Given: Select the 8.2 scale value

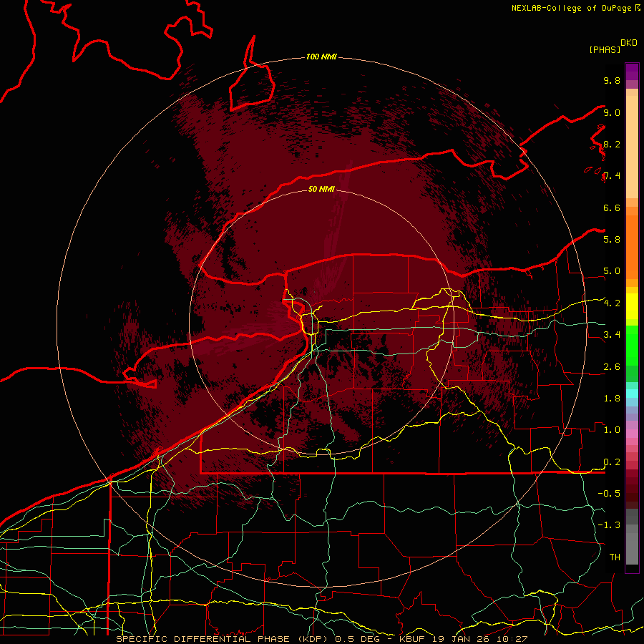Looking at the screenshot, I should 612,144.
